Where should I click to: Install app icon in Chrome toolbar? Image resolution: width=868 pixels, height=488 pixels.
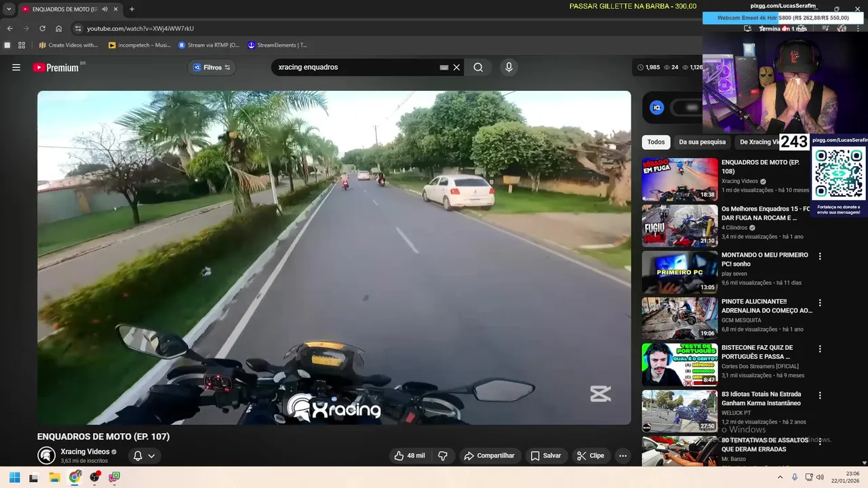(x=747, y=28)
